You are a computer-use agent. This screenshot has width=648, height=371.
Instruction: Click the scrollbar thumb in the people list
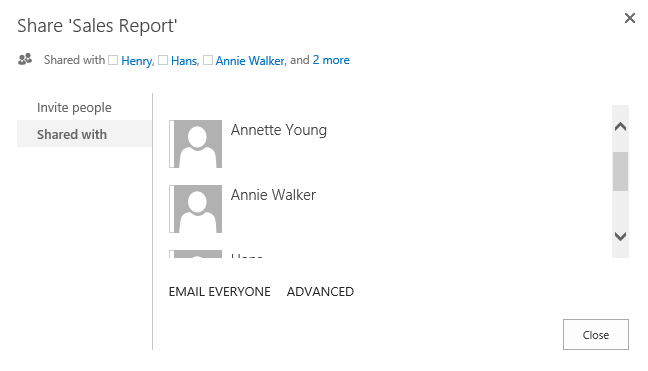click(x=620, y=171)
